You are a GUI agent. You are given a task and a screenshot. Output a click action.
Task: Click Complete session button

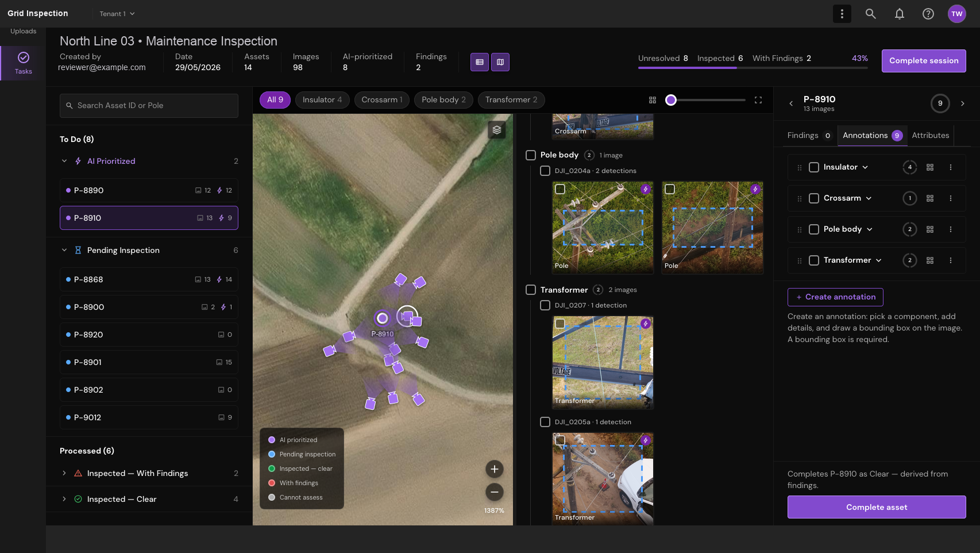click(923, 61)
